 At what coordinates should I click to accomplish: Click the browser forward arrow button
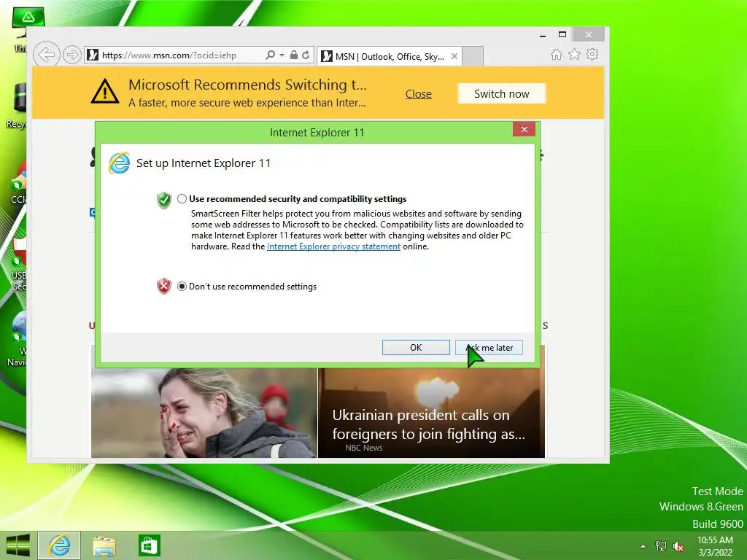[x=72, y=55]
